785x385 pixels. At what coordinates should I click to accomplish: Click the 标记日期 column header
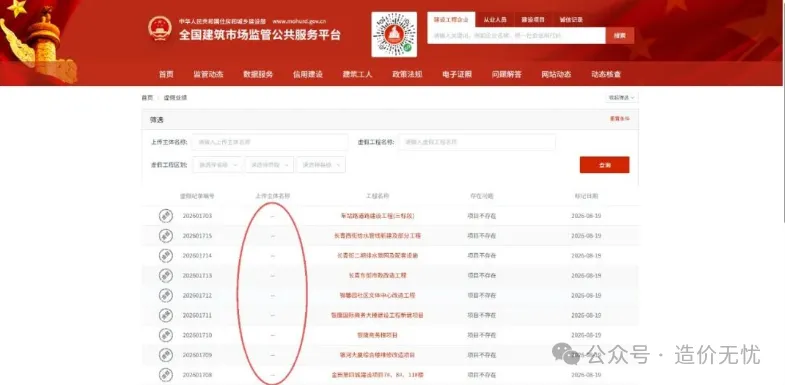586,196
